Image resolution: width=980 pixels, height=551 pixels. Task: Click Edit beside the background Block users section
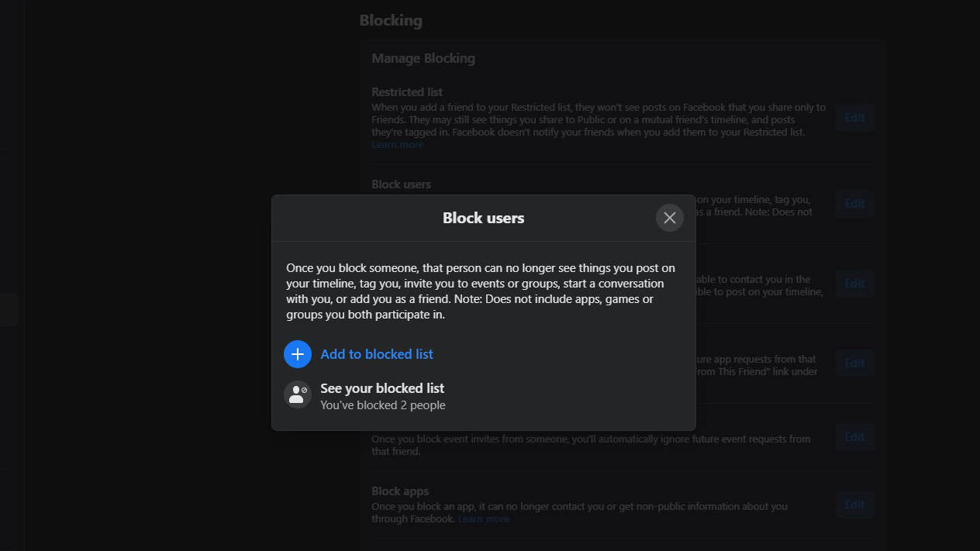click(x=854, y=204)
